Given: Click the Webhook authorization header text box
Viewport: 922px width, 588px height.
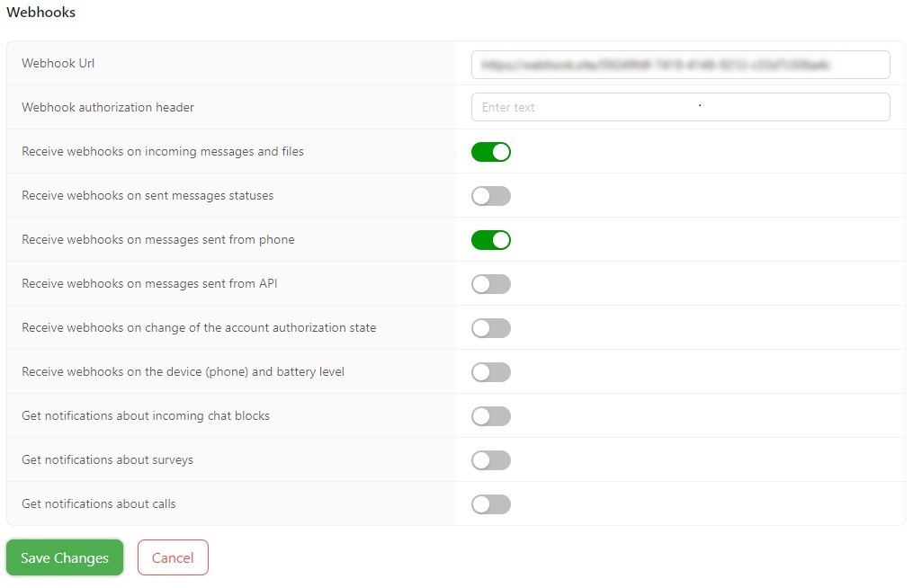Looking at the screenshot, I should (x=680, y=106).
